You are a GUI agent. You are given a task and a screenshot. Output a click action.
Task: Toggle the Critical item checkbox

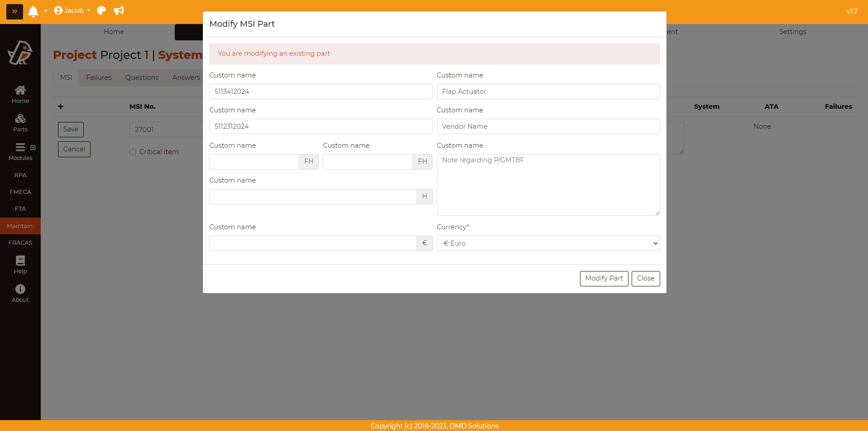tap(133, 152)
